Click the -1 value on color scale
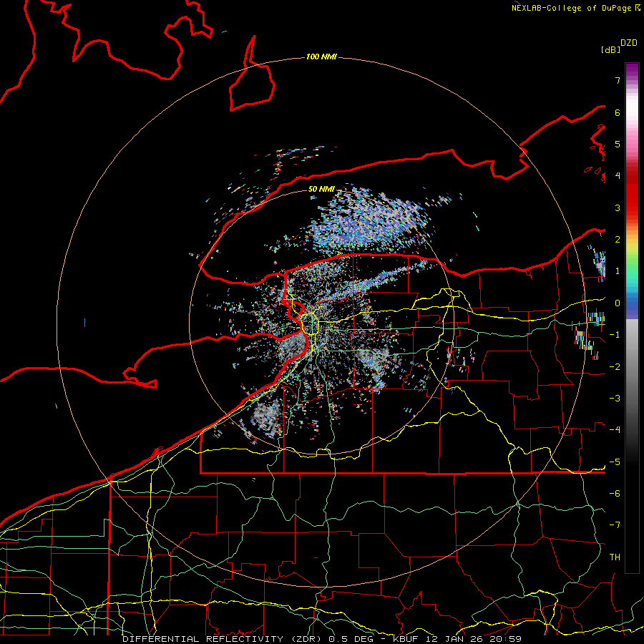Screen dimensions: 644x644 [x=615, y=335]
